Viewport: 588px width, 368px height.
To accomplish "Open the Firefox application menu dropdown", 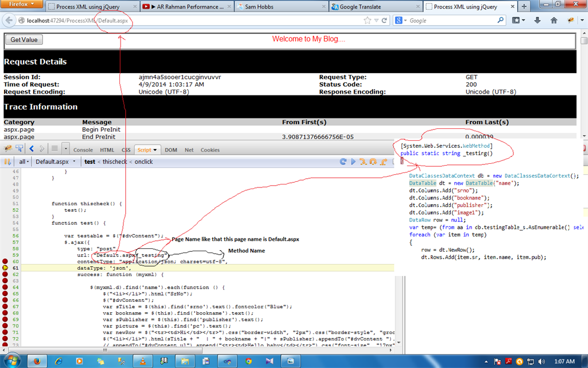I will coord(22,4).
